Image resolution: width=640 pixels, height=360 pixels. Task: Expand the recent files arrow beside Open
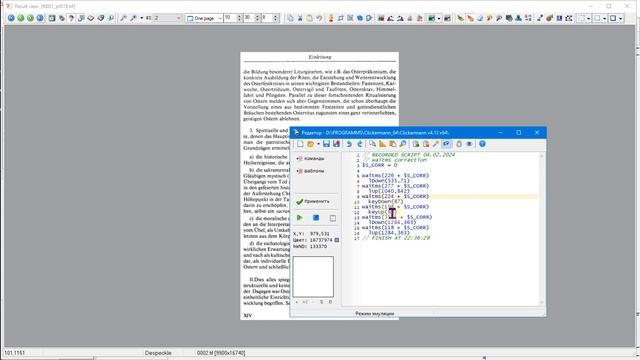pyautogui.click(x=318, y=144)
